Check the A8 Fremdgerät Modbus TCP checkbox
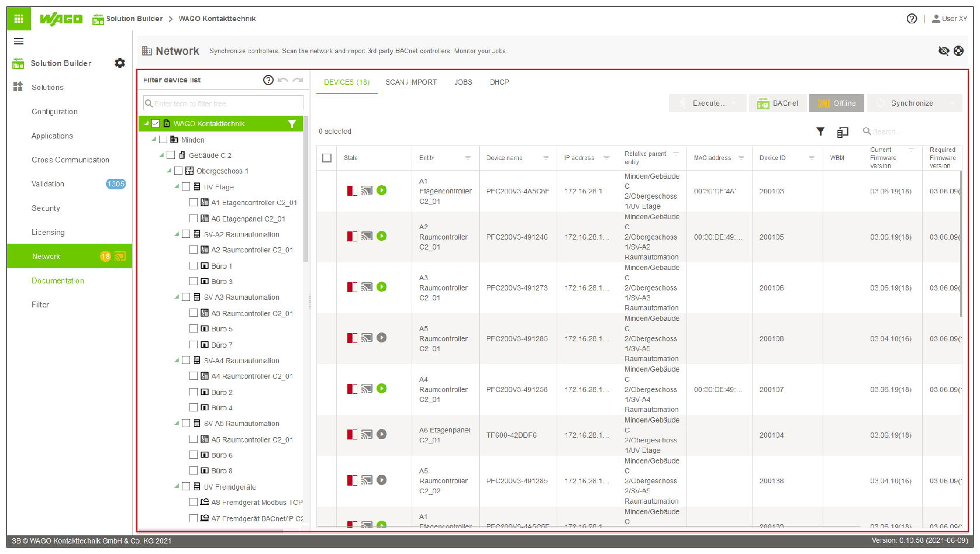Image resolution: width=980 pixels, height=554 pixels. tap(194, 501)
